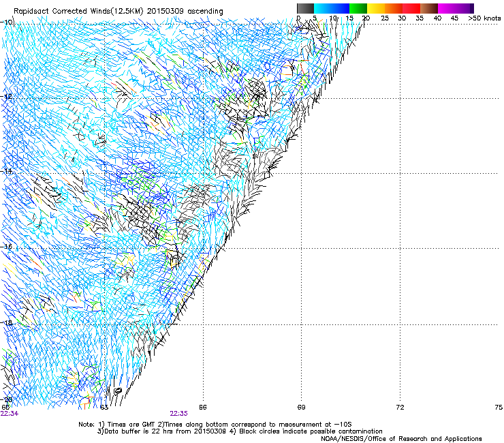The width and height of the screenshot is (504, 443).
Task: Click the magenta 40-45 knots legend swatch
Action: 447,8
